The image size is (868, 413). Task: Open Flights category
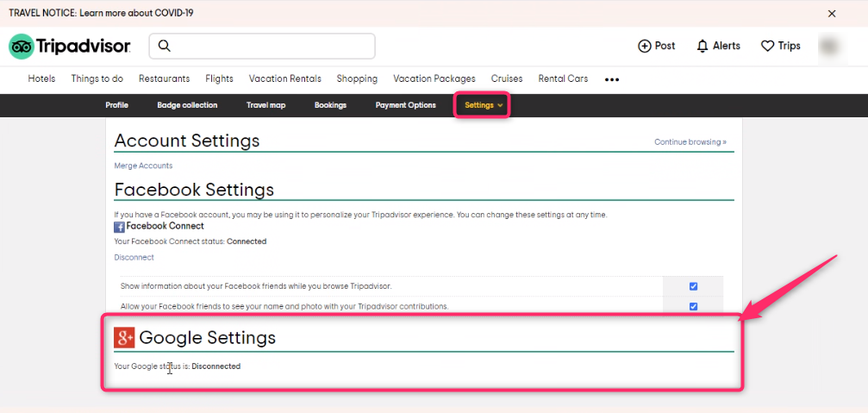coord(219,78)
